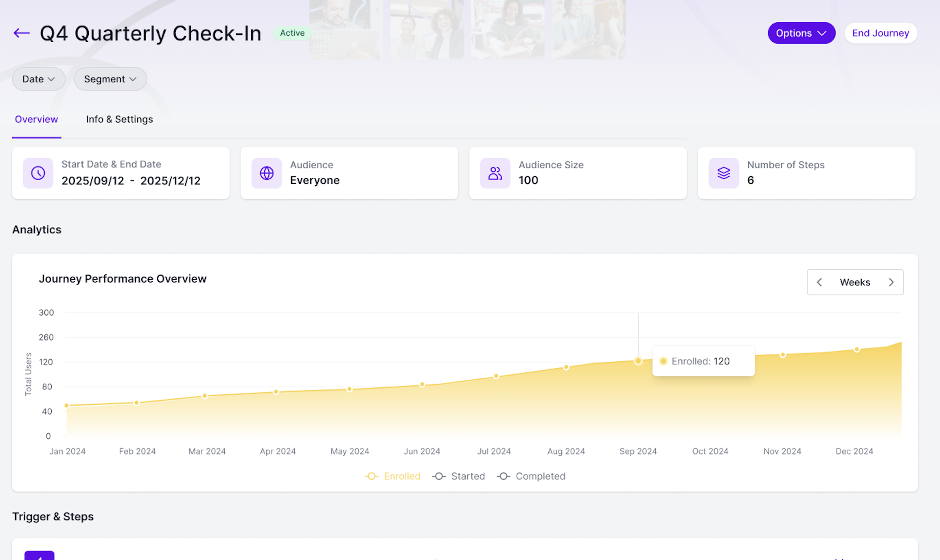Click the back arrow beside Q4 Quarterly Check-In

coord(21,33)
